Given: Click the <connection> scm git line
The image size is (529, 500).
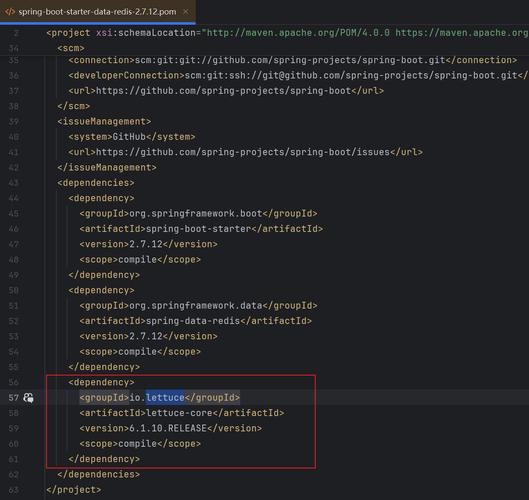Looking at the screenshot, I should tap(293, 60).
